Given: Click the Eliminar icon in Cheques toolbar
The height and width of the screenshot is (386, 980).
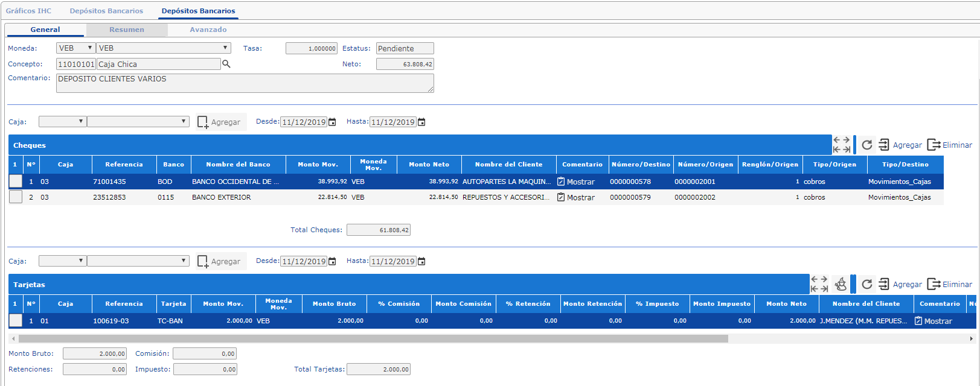Looking at the screenshot, I should (x=934, y=145).
